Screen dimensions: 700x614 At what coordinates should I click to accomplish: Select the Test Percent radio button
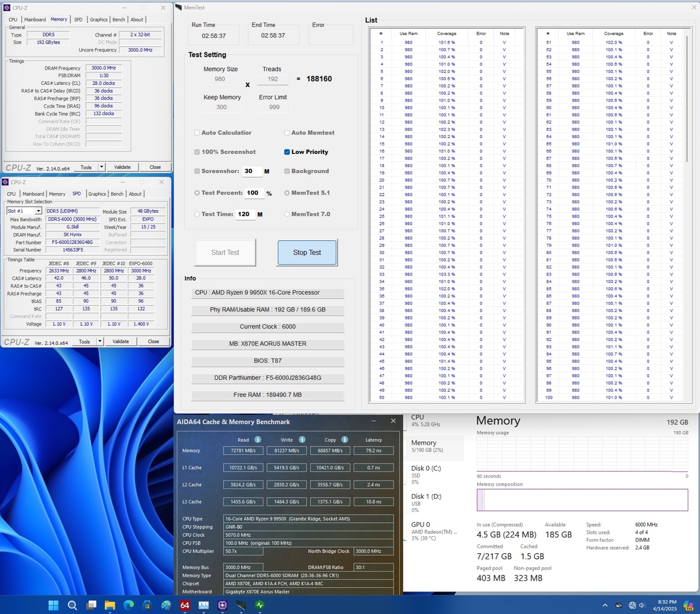(x=197, y=193)
